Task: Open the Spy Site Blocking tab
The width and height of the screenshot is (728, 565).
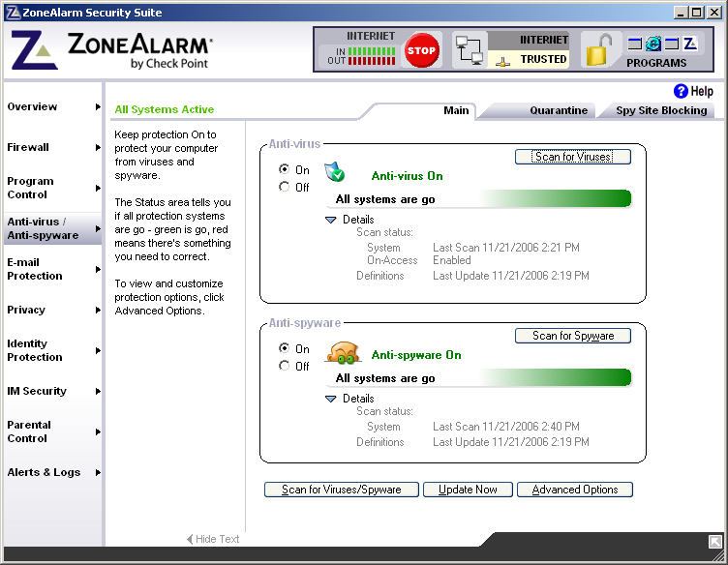Action: click(x=661, y=110)
